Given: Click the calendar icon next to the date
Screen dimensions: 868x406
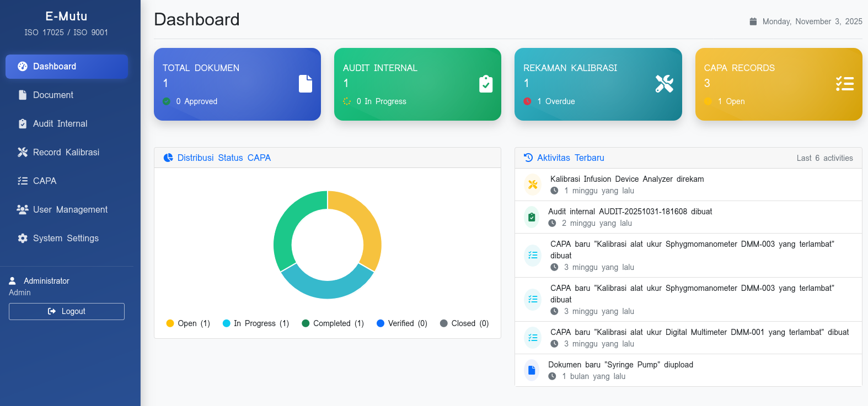Looking at the screenshot, I should [x=753, y=21].
